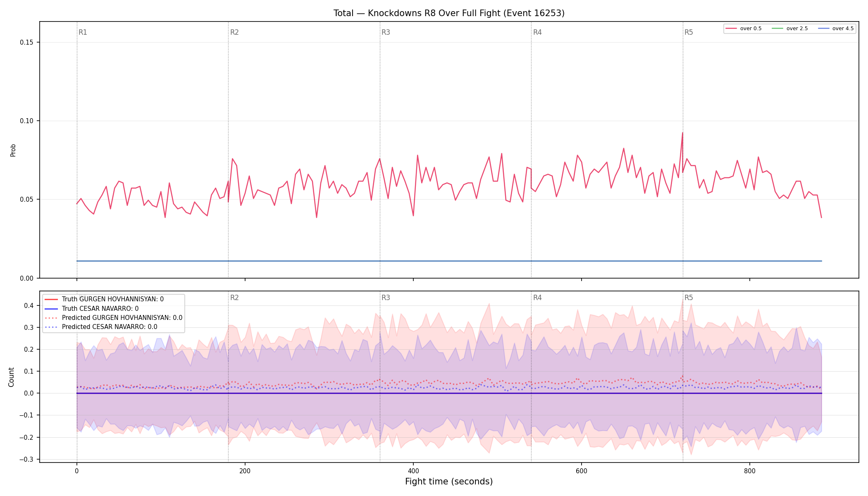Click the 600 tick on the time axis
This screenshot has height=496, width=868.
tap(582, 471)
